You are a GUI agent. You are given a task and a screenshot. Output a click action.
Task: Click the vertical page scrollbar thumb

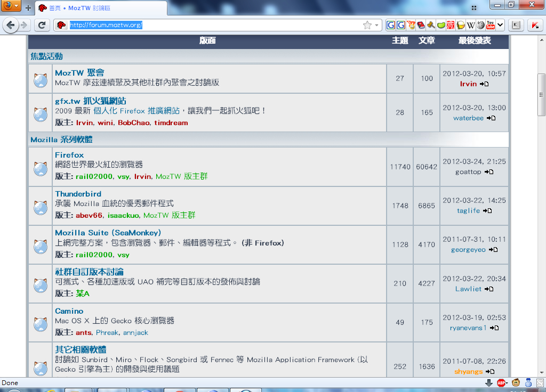pos(541,94)
